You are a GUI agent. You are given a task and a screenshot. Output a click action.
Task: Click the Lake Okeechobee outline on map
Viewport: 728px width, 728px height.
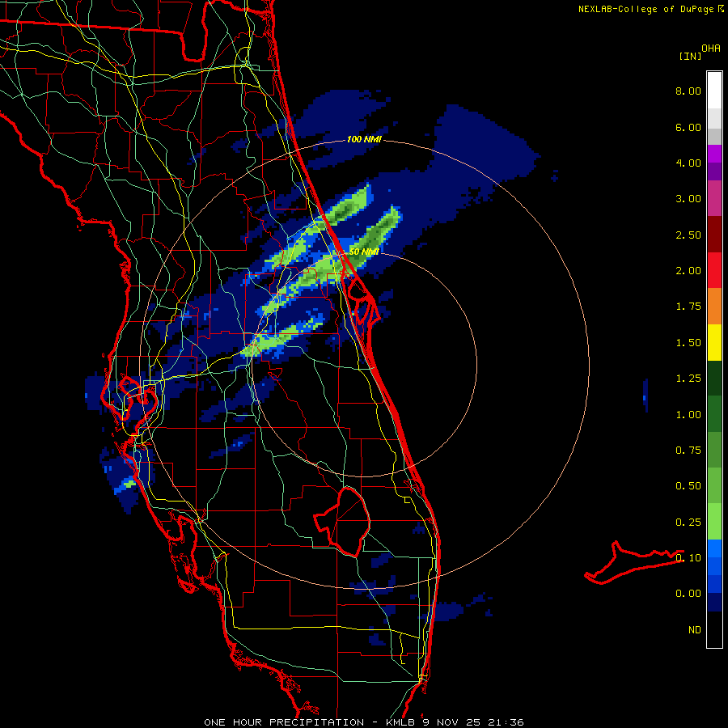[x=342, y=522]
